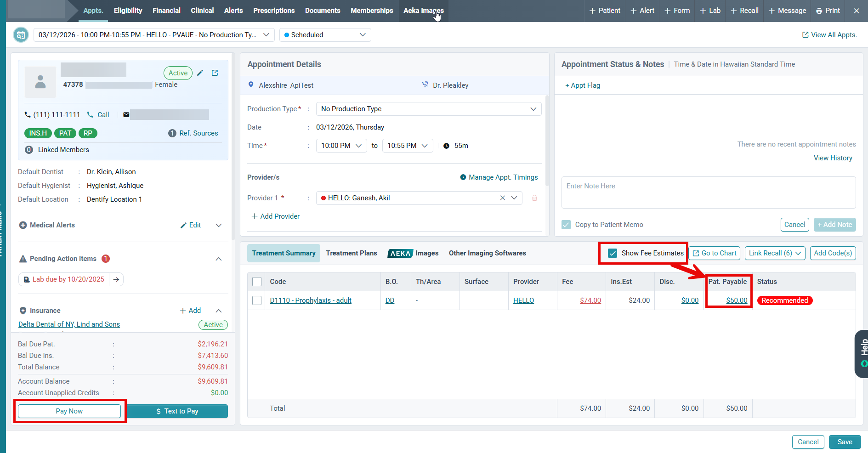This screenshot has height=453, width=868.
Task: Switch to the Eligibility tab
Action: tap(128, 11)
